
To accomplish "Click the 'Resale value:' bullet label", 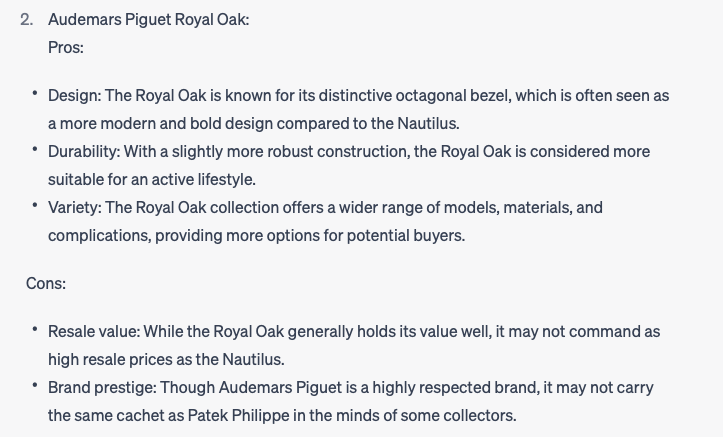I will pos(94,331).
